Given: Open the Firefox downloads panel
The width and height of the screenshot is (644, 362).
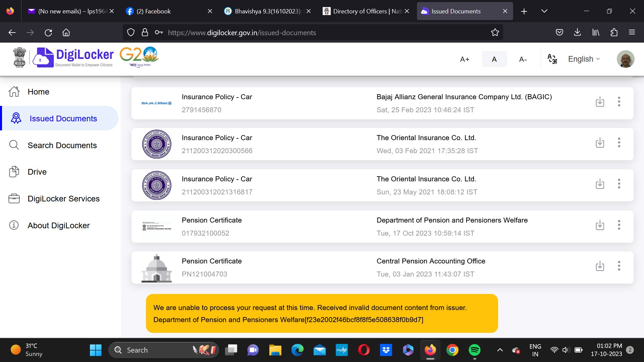Looking at the screenshot, I should (577, 33).
